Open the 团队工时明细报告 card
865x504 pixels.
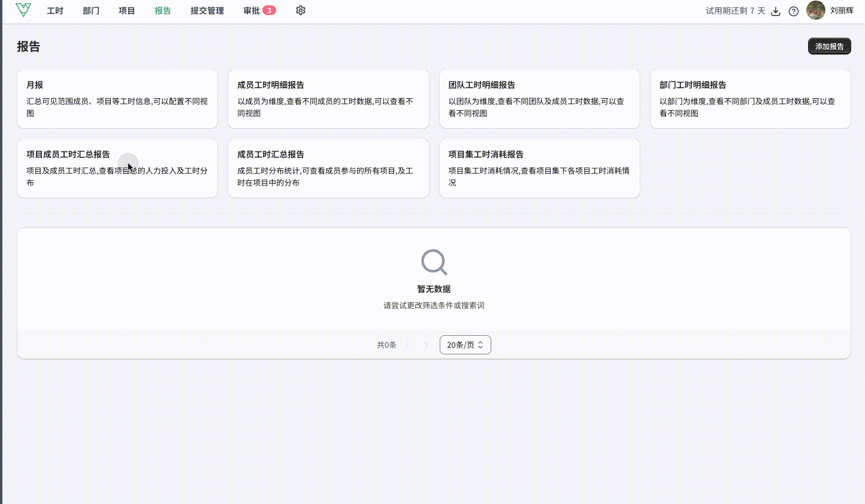[539, 99]
